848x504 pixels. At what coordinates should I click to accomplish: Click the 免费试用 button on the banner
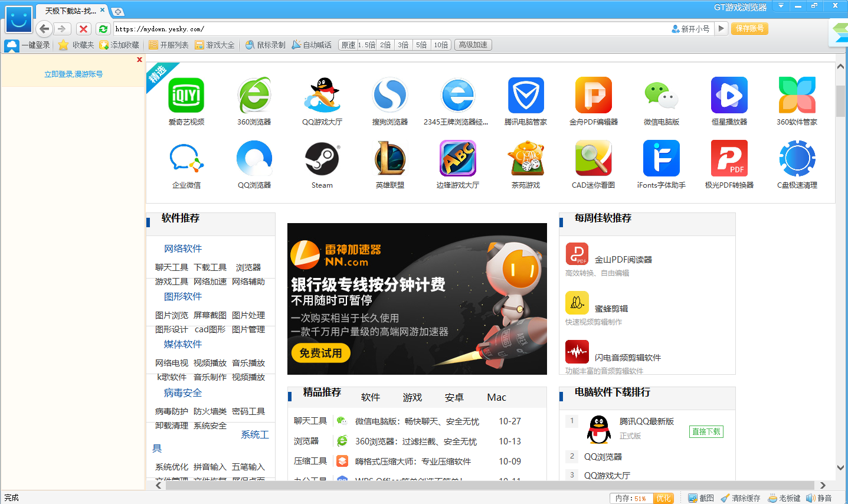[x=320, y=353]
